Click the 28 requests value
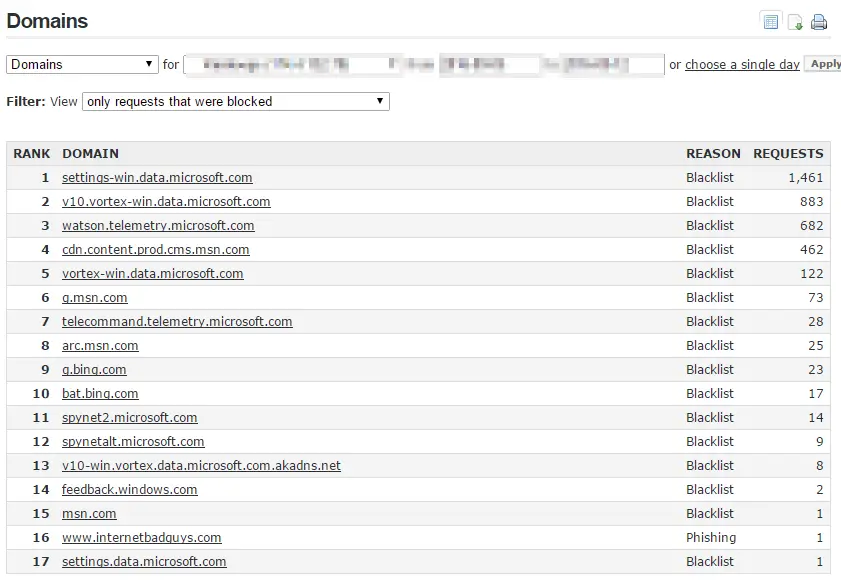841x580 pixels. click(x=815, y=321)
